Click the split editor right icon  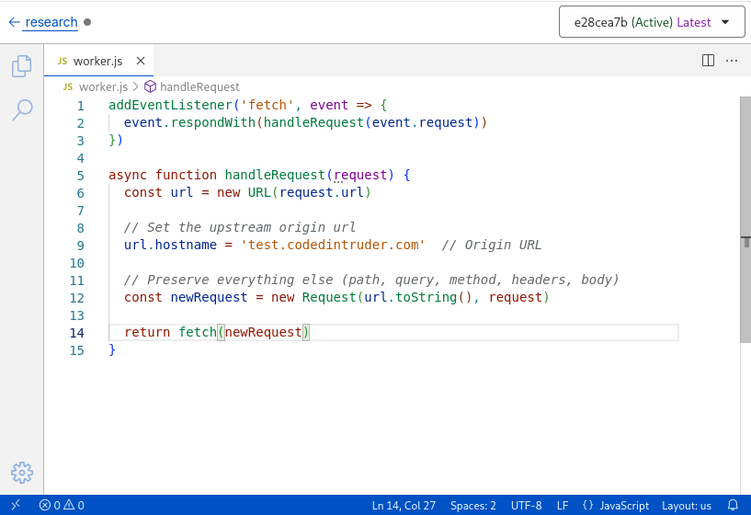click(708, 61)
